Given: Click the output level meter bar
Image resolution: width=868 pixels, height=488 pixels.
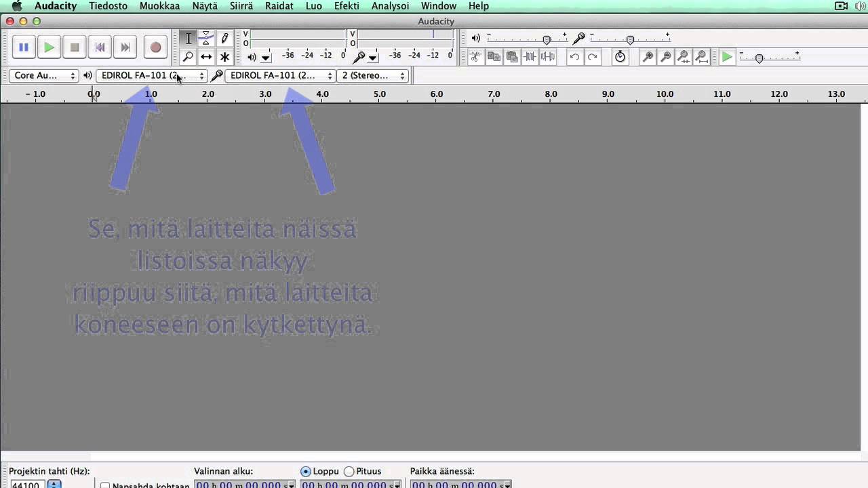Looking at the screenshot, I should [x=298, y=39].
